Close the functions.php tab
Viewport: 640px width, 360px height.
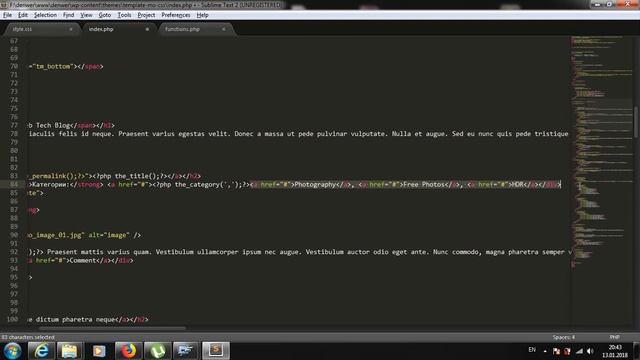[224, 29]
